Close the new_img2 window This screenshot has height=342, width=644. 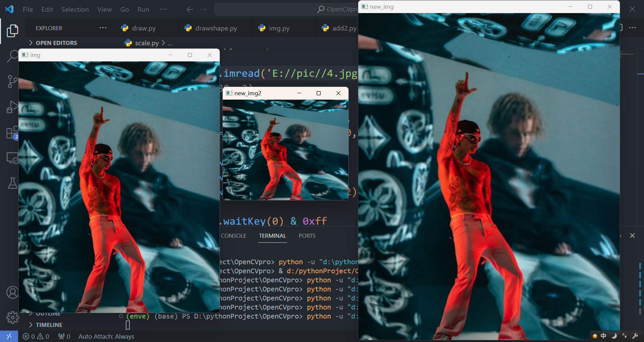click(x=338, y=93)
